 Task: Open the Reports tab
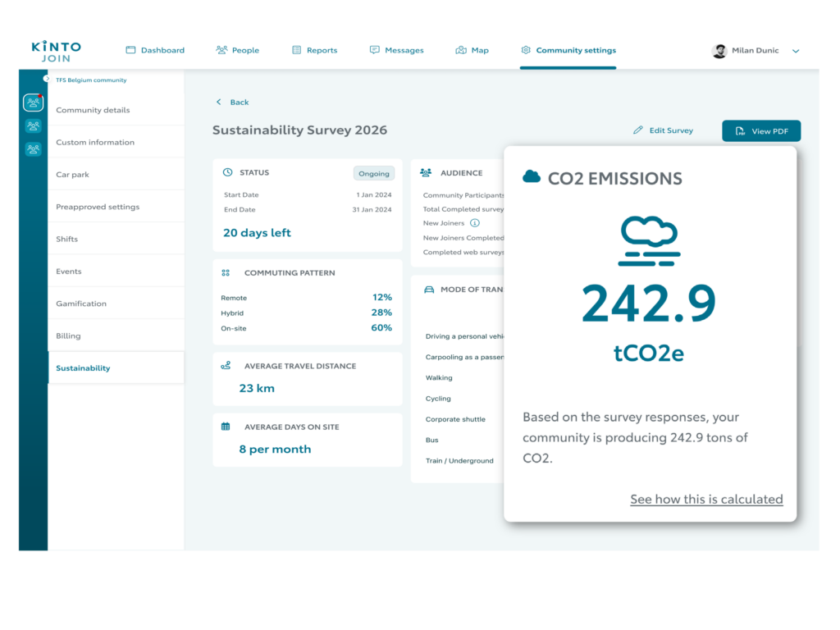(x=314, y=51)
